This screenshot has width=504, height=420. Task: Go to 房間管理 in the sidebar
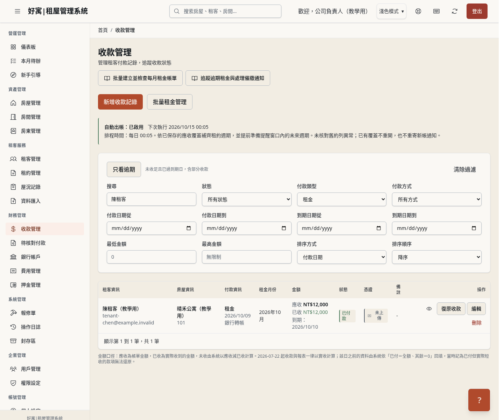coord(45,117)
